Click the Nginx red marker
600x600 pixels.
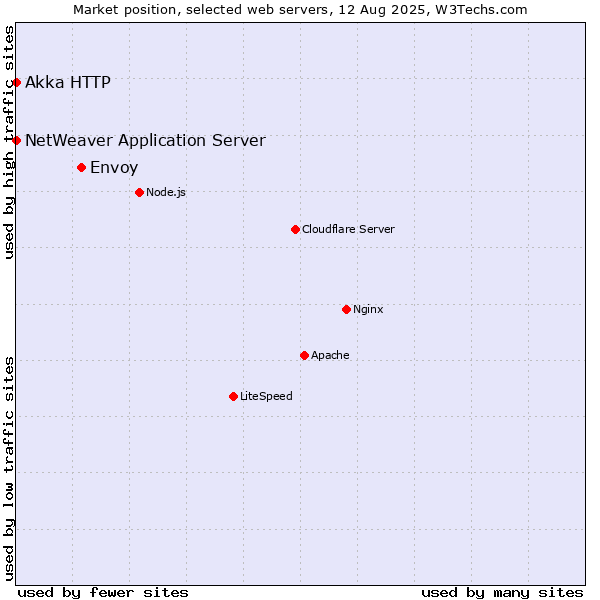(347, 310)
